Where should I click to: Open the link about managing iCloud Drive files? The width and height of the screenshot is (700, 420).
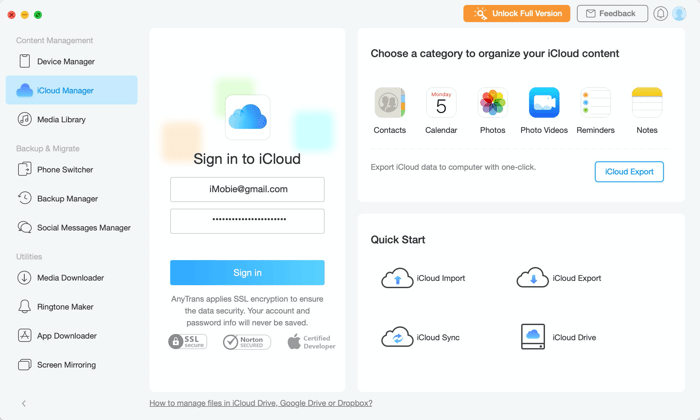tap(261, 403)
